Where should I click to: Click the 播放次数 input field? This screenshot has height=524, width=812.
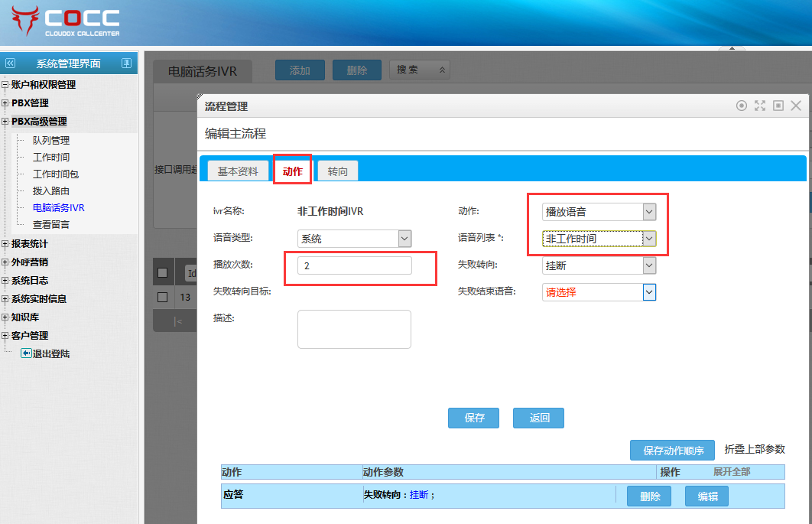click(354, 265)
